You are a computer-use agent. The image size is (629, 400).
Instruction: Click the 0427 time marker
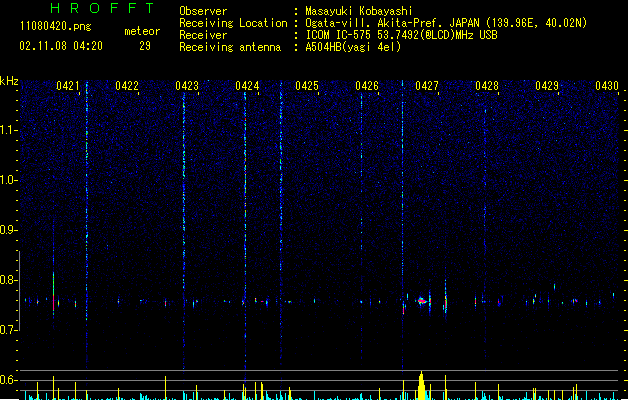point(427,86)
